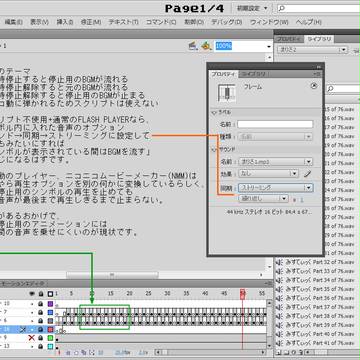Click the green outline swatch of layer 9
Viewport: 360px width, 360px height.
[50, 338]
